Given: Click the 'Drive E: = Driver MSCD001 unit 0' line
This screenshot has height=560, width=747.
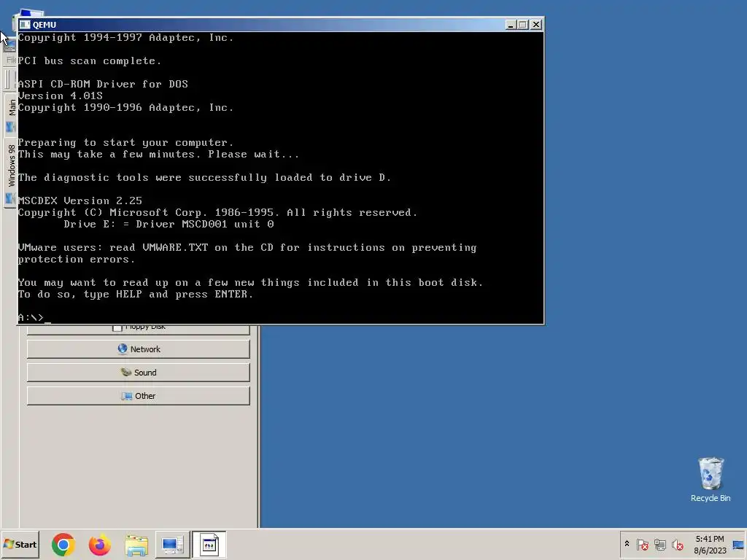Looking at the screenshot, I should 169,224.
